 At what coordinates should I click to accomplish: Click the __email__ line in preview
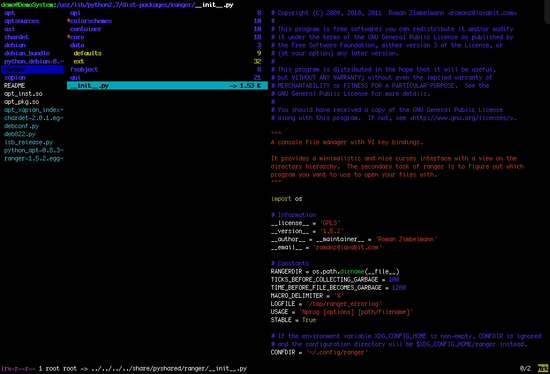[x=326, y=247]
